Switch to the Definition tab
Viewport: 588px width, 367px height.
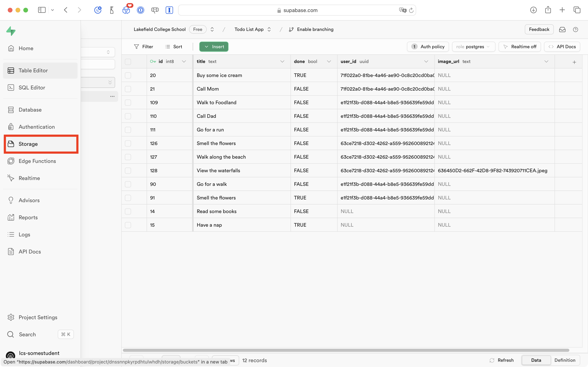point(565,360)
